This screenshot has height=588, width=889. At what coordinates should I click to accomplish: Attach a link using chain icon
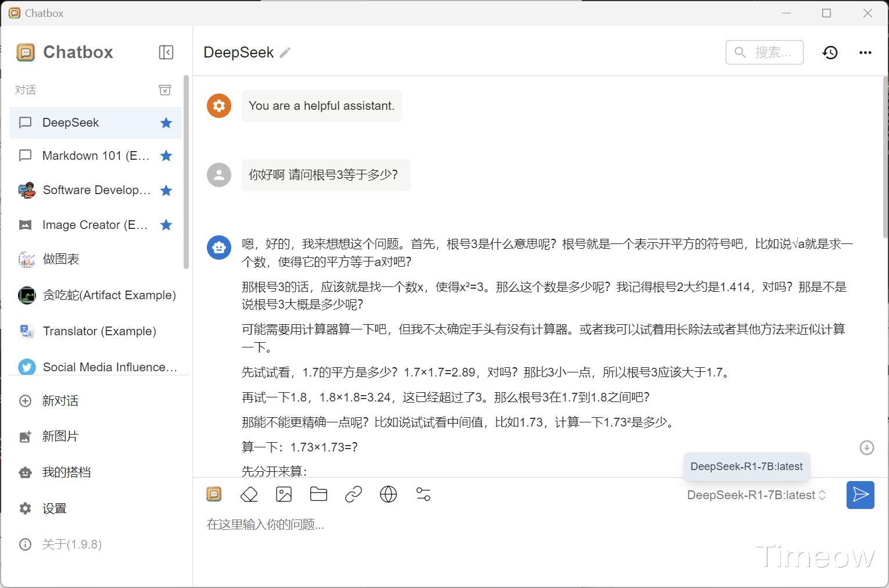[x=353, y=494]
